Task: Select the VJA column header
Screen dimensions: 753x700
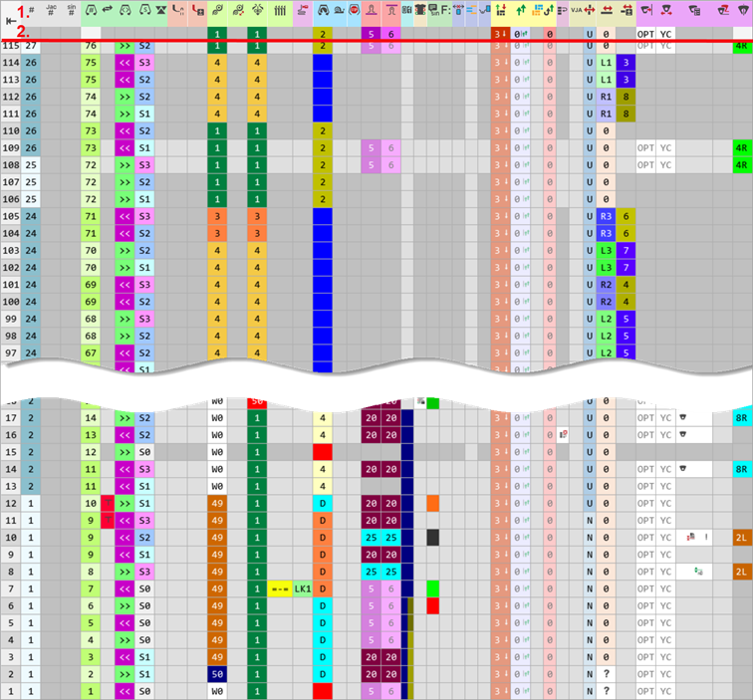Action: (577, 11)
